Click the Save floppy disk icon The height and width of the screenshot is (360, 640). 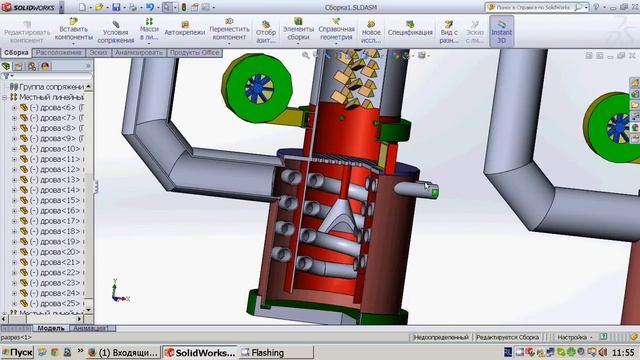click(116, 7)
